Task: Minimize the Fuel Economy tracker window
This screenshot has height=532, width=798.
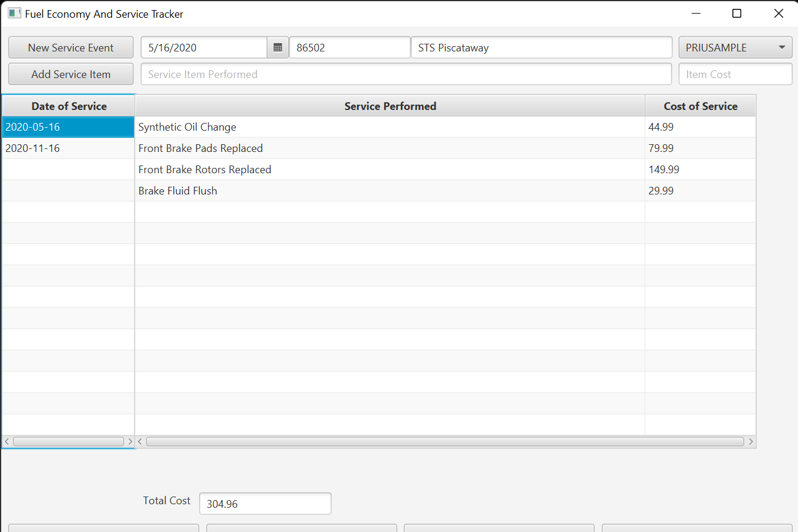Action: pos(696,13)
